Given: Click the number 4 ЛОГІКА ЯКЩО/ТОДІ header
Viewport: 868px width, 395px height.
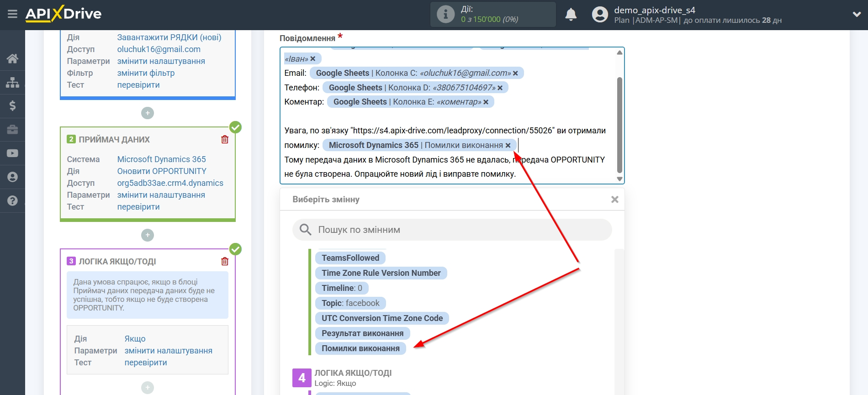Looking at the screenshot, I should (342, 378).
